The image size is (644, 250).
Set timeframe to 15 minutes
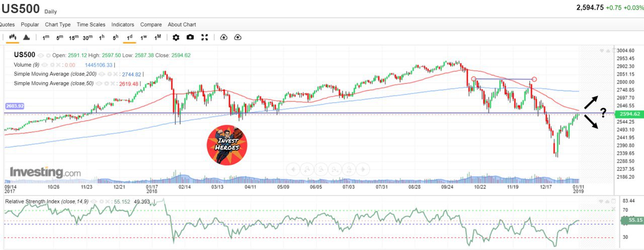[x=74, y=37]
